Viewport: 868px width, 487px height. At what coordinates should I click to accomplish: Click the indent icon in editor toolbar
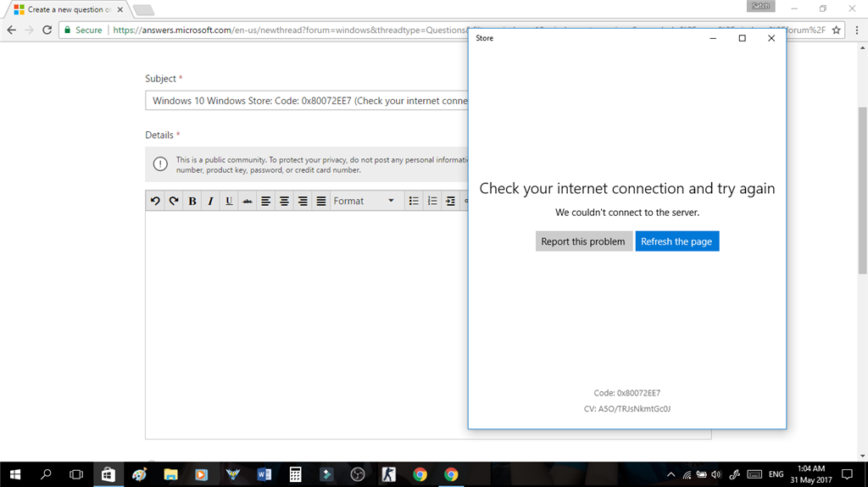(451, 201)
